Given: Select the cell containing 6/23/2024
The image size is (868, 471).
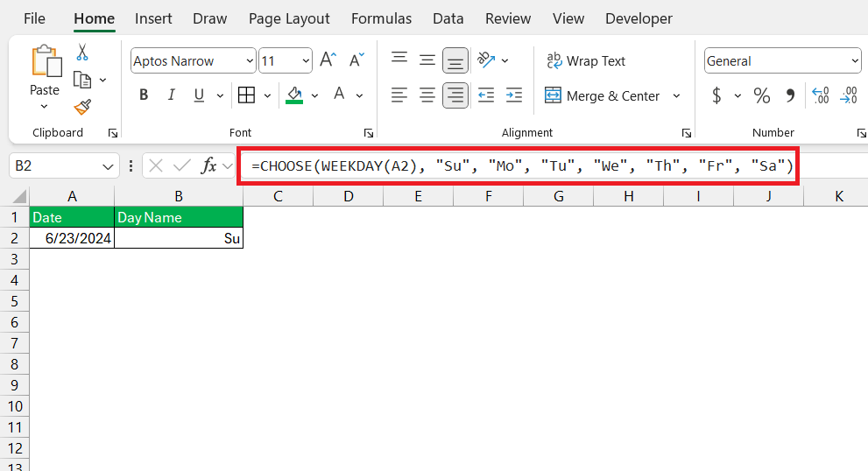Looking at the screenshot, I should coord(72,238).
